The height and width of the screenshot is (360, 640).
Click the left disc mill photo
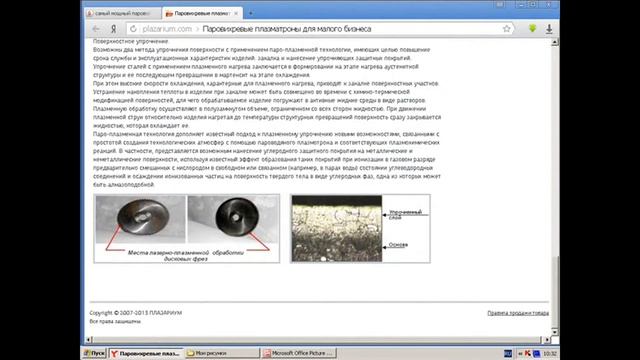(x=140, y=219)
